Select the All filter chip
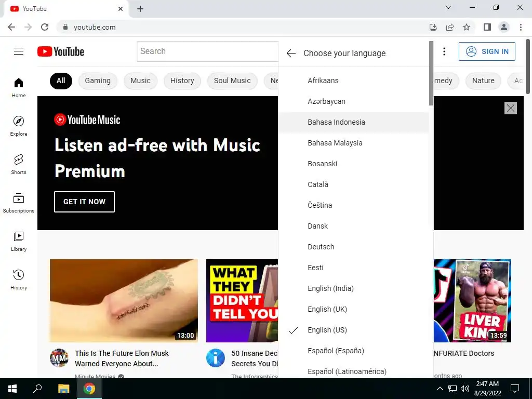Image resolution: width=532 pixels, height=399 pixels. click(61, 81)
